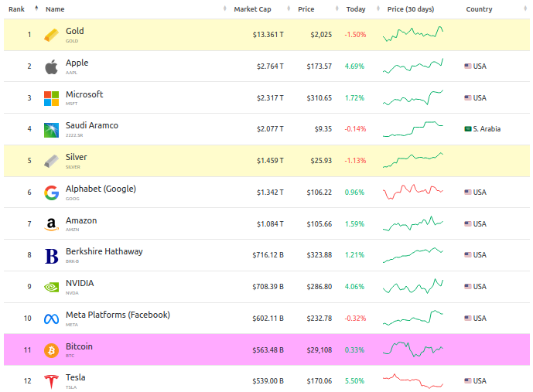The width and height of the screenshot is (533, 392).
Task: Click the Microsoft logo icon
Action: tap(51, 98)
